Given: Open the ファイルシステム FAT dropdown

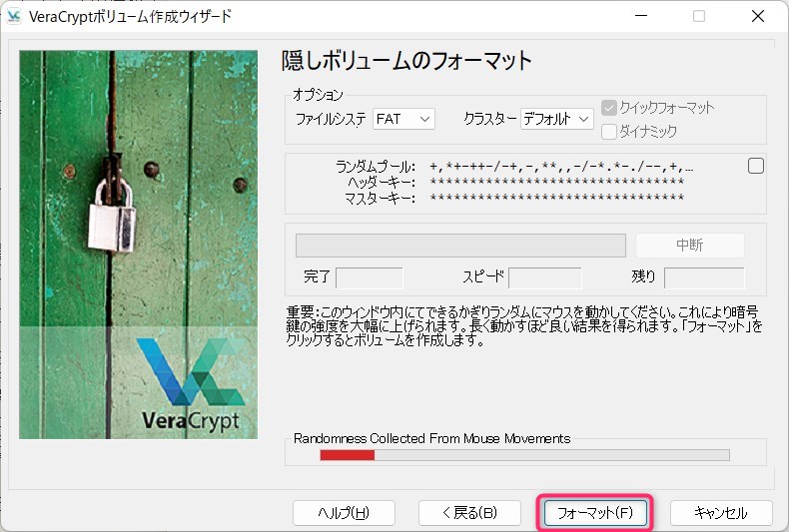Looking at the screenshot, I should 403,119.
